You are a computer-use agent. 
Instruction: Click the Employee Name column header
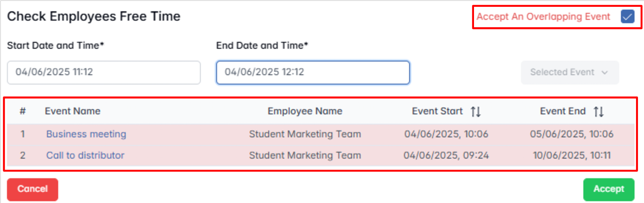[305, 111]
